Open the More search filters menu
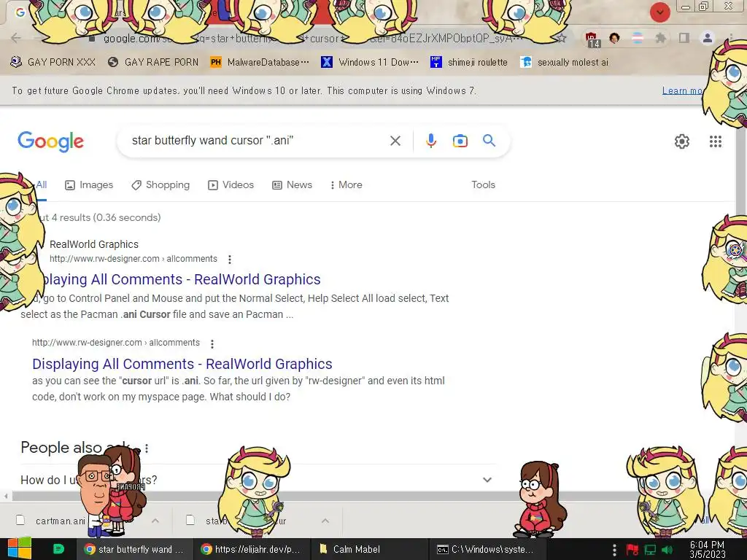747x560 pixels. [x=347, y=184]
